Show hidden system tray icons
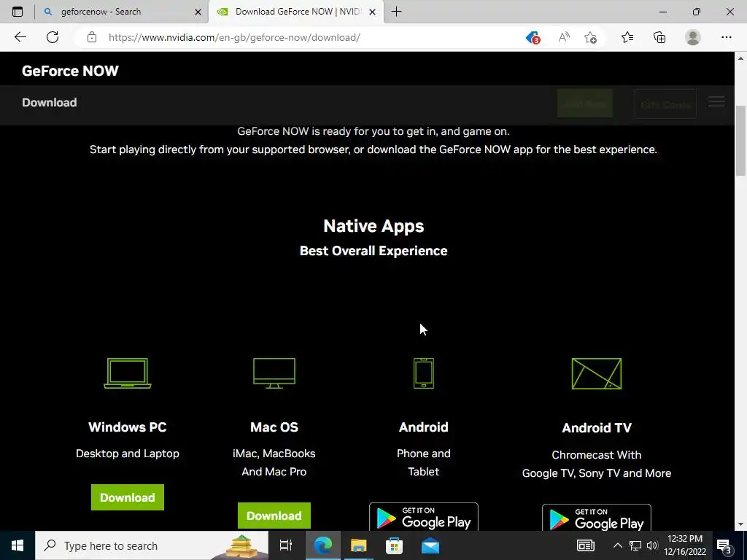The height and width of the screenshot is (560, 747). coord(617,545)
